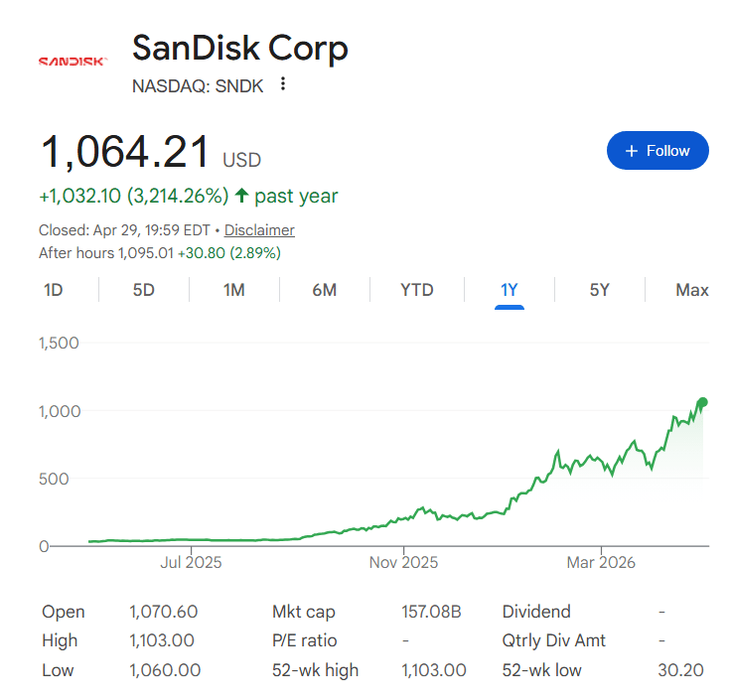The width and height of the screenshot is (730, 700).
Task: Open the Disclaimer link
Action: (259, 230)
